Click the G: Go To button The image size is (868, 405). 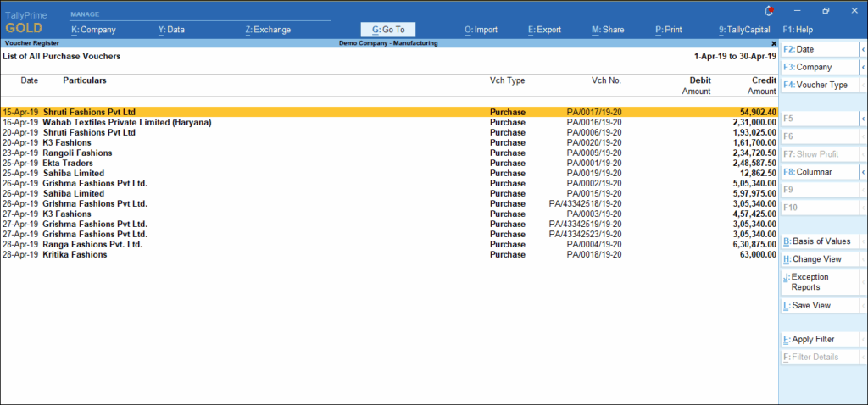click(x=388, y=30)
